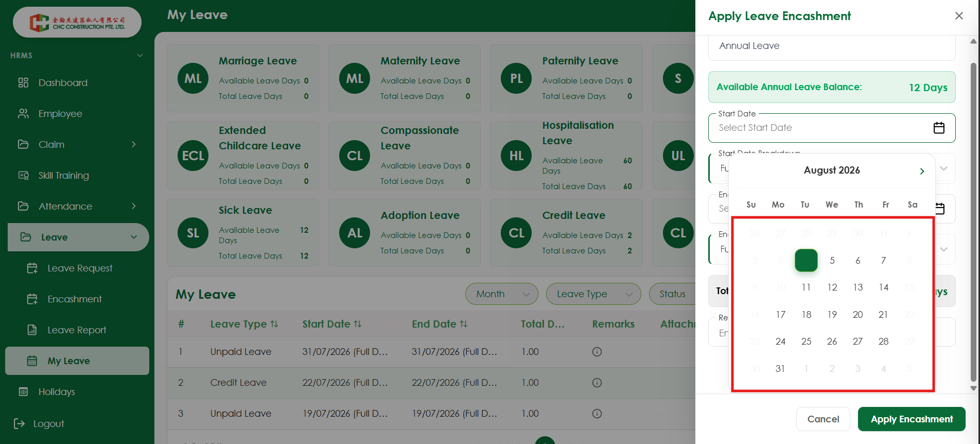Open calendar icon in Start Date field

[939, 128]
